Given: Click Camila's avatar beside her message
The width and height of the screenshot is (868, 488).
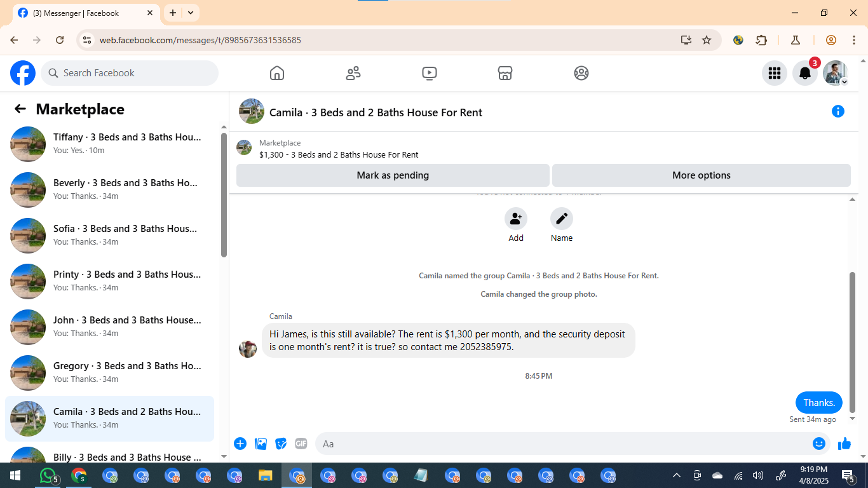Looking at the screenshot, I should click(248, 349).
